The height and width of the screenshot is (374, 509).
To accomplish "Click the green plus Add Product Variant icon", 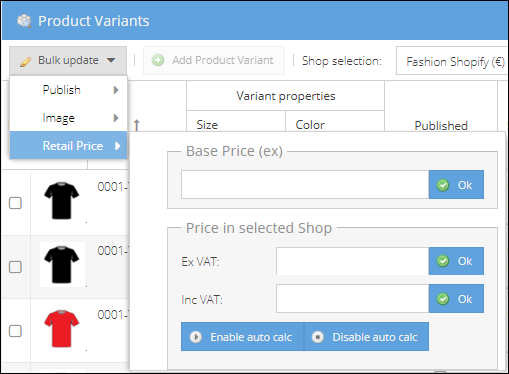I will 158,60.
